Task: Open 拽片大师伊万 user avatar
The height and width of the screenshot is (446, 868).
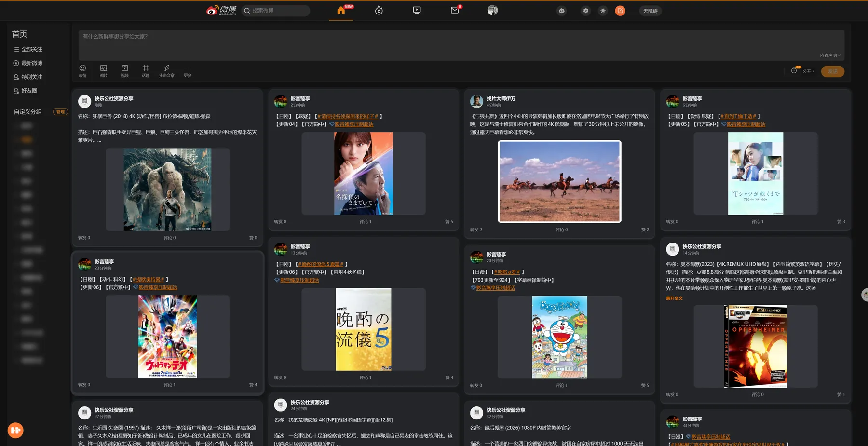Action: coord(476,101)
